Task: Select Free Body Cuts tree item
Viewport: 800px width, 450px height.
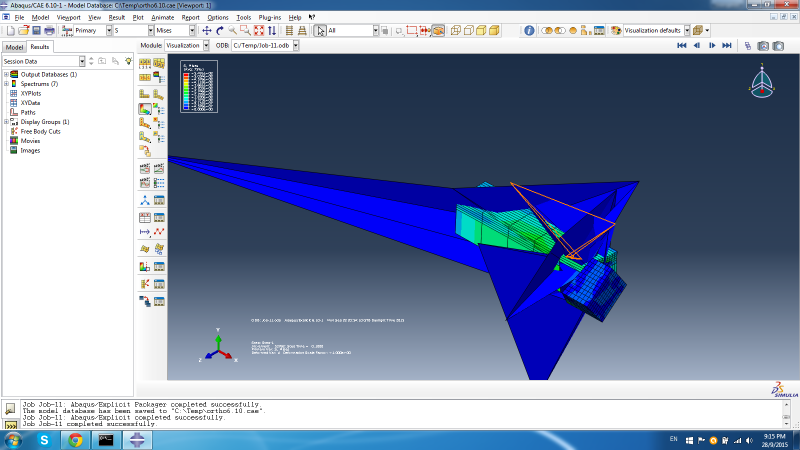Action: pyautogui.click(x=40, y=132)
